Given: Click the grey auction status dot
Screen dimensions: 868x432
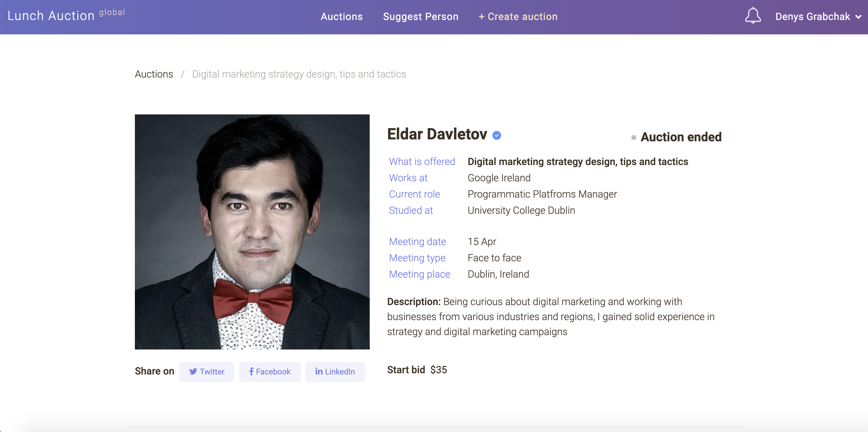Looking at the screenshot, I should pos(634,138).
